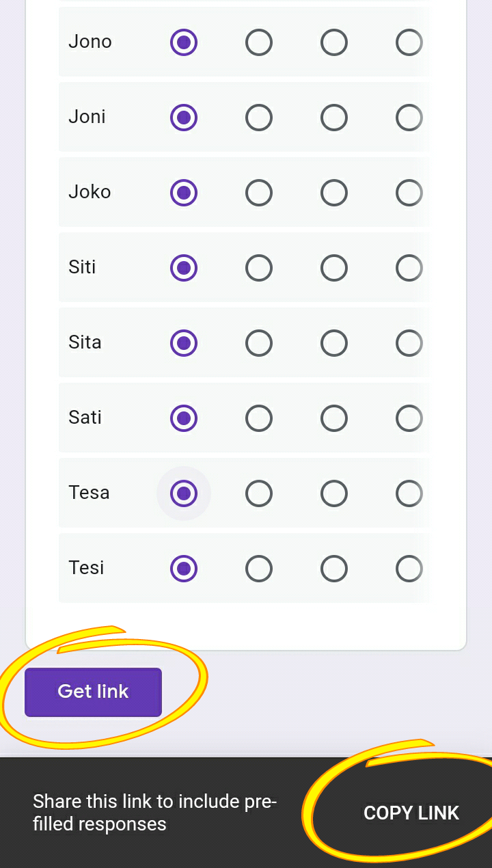Pick second radio option in Sati row
Viewport: 492px width, 868px height.
[258, 418]
